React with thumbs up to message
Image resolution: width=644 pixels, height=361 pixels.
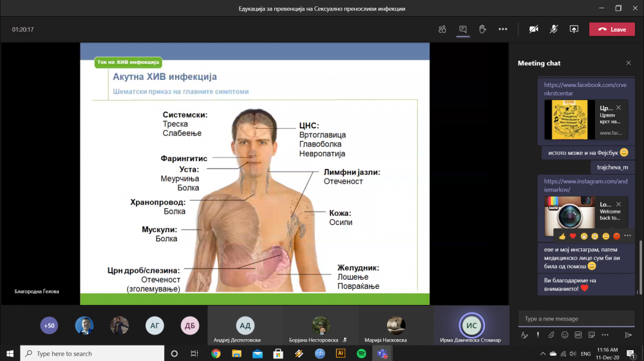pyautogui.click(x=562, y=236)
